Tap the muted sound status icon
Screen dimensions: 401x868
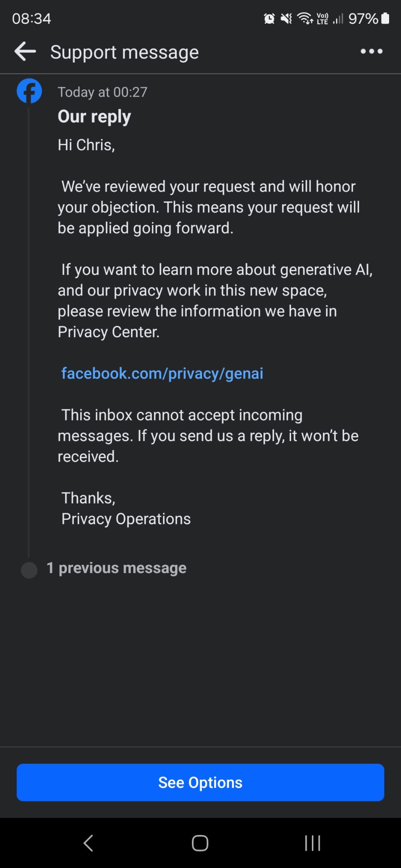coord(286,19)
